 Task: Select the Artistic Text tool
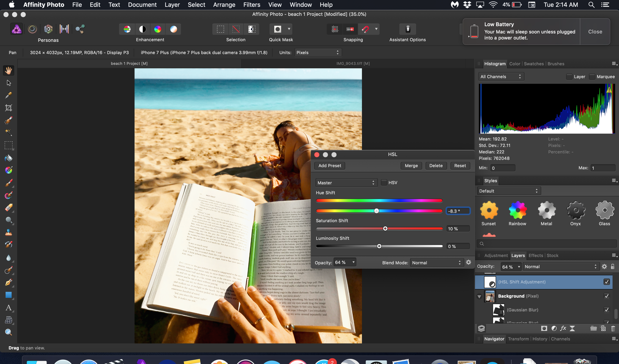(8, 308)
